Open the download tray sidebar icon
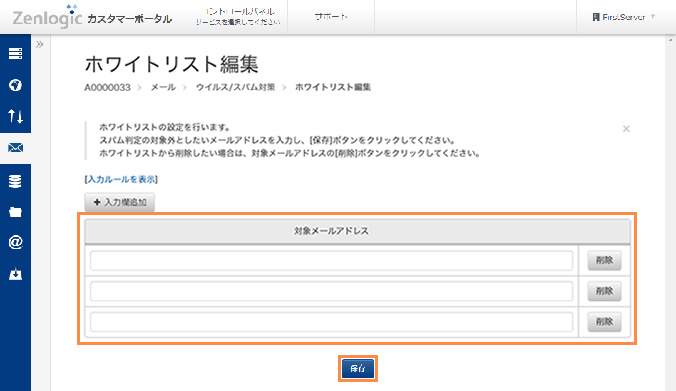 point(15,274)
